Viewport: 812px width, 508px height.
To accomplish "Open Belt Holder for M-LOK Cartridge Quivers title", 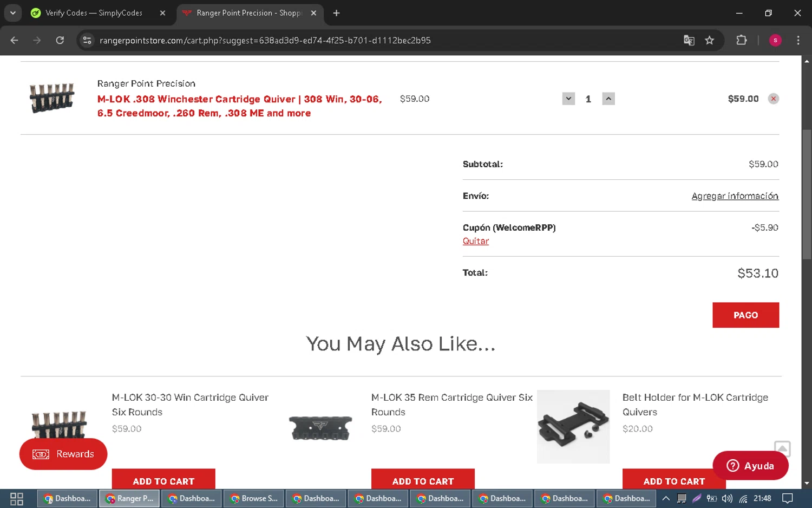I will tap(695, 405).
